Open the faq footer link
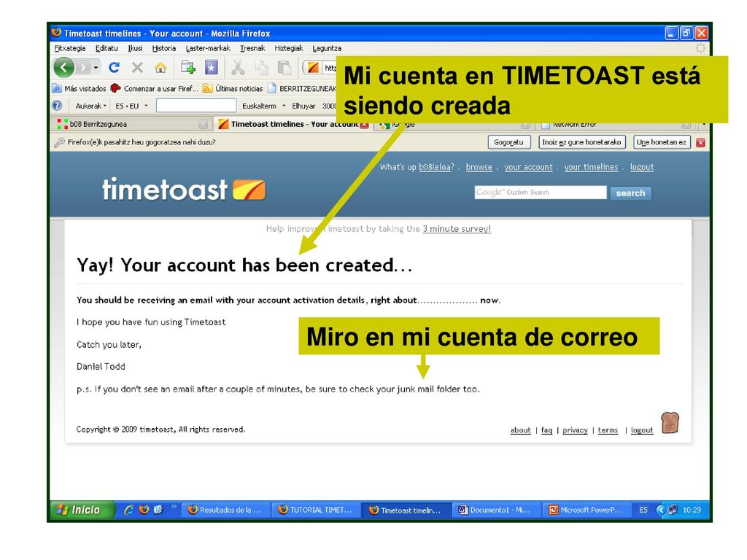Image resolution: width=747 pixels, height=560 pixels. (x=546, y=430)
